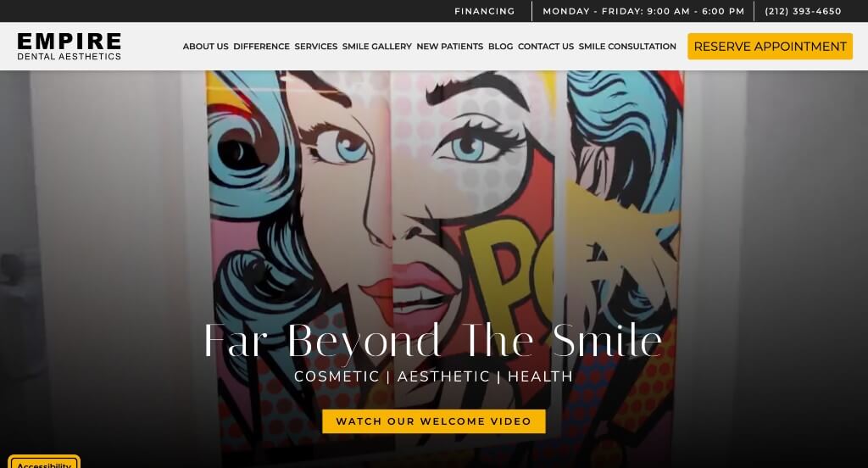Viewport: 868px width, 468px height.
Task: Click Reserve Appointment button
Action: (770, 47)
